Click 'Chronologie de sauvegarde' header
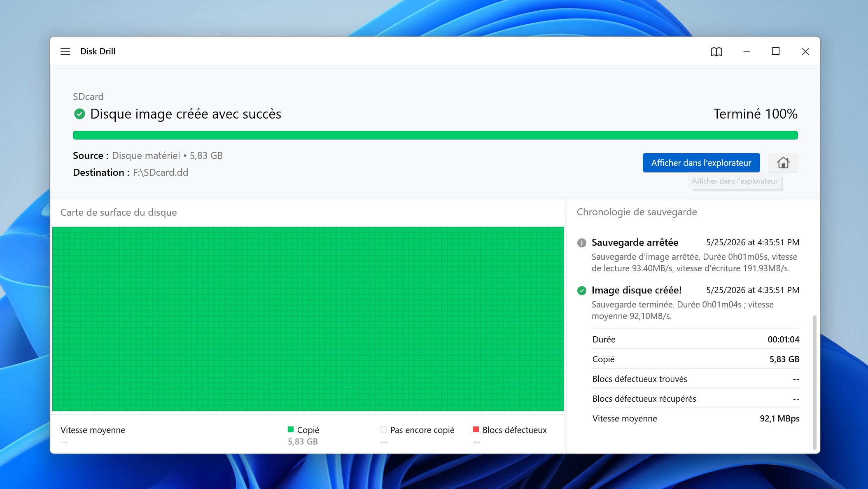 tap(637, 212)
